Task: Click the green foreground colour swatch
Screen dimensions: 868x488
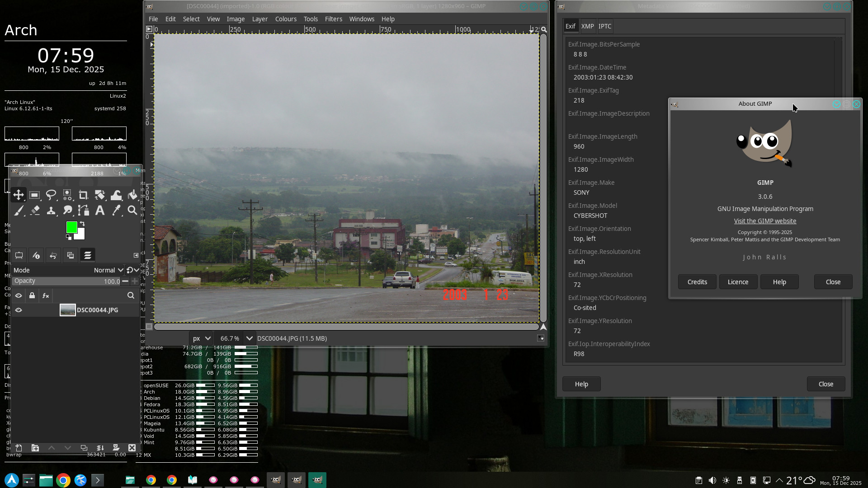Action: (71, 227)
